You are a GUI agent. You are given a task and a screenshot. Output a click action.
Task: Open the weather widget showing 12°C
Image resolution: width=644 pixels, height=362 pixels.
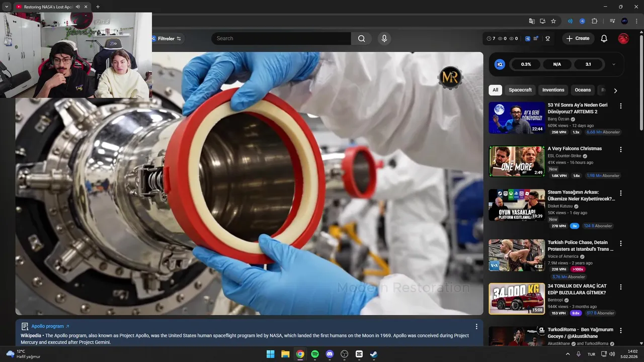click(x=23, y=354)
